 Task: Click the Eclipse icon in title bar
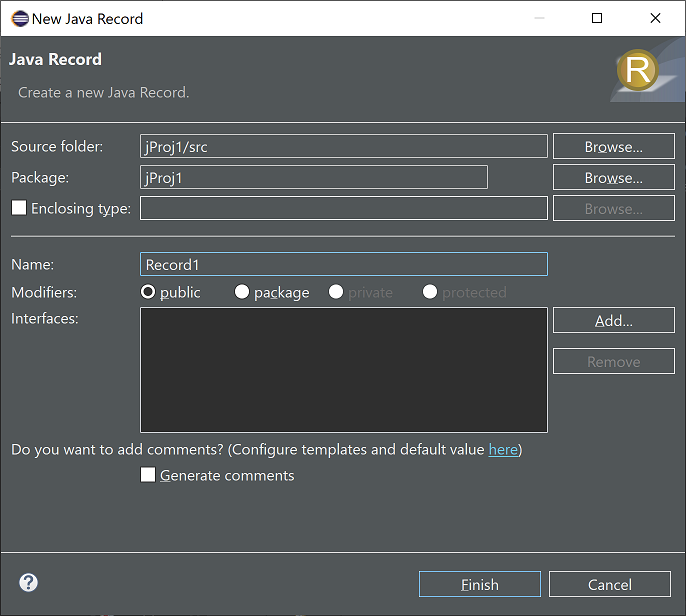pos(20,19)
